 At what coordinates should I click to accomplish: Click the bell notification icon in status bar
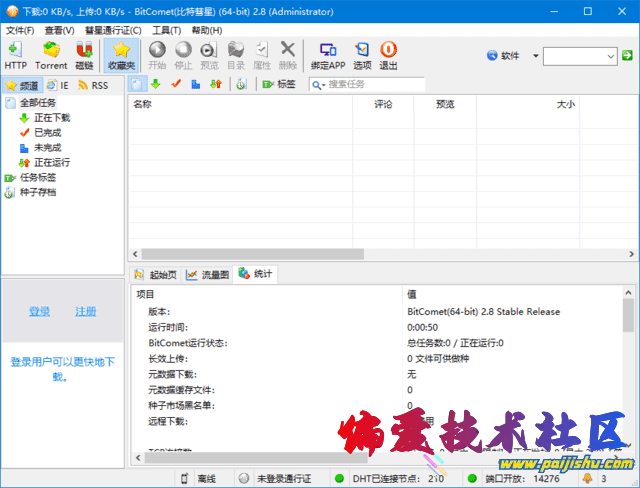(x=587, y=478)
